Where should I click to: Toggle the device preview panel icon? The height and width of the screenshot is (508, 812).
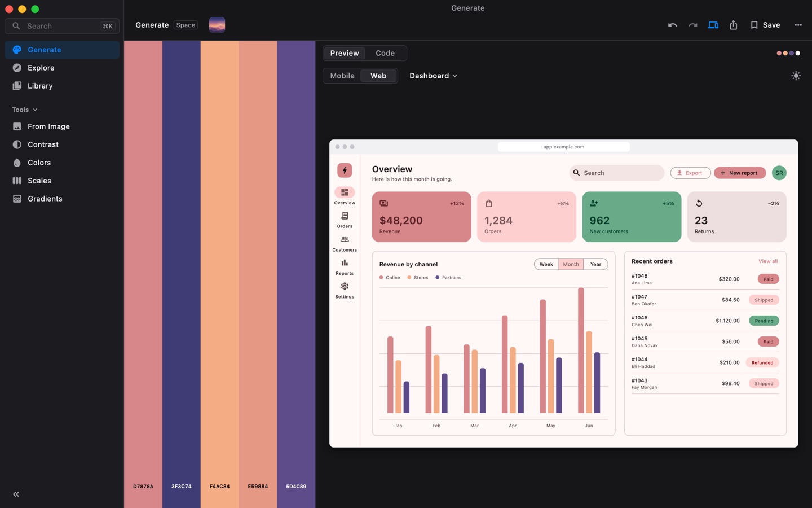[713, 25]
